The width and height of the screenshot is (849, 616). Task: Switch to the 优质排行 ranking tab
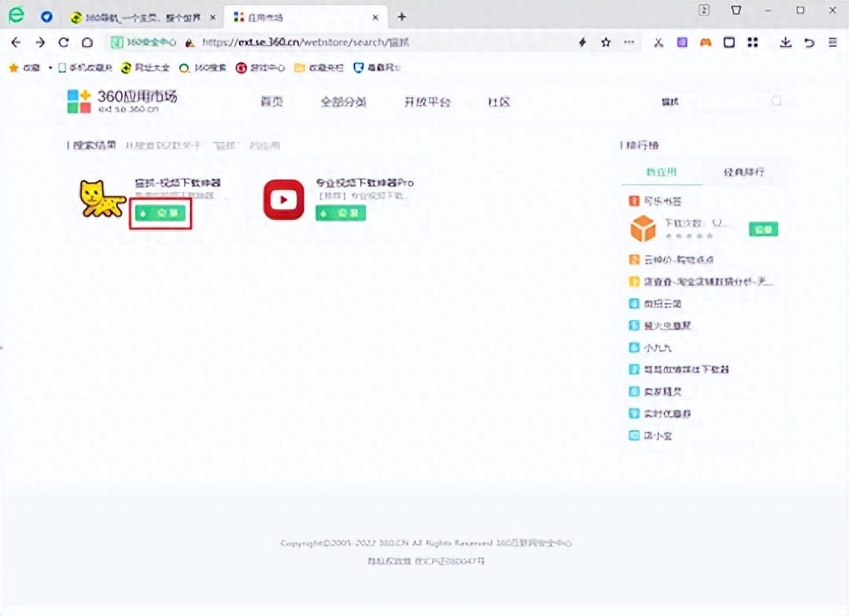pyautogui.click(x=745, y=171)
